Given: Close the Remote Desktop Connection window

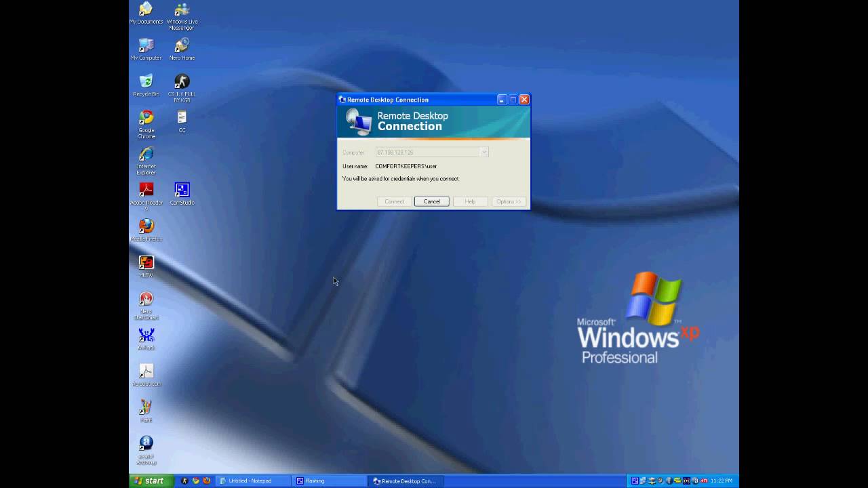Looking at the screenshot, I should 524,100.
